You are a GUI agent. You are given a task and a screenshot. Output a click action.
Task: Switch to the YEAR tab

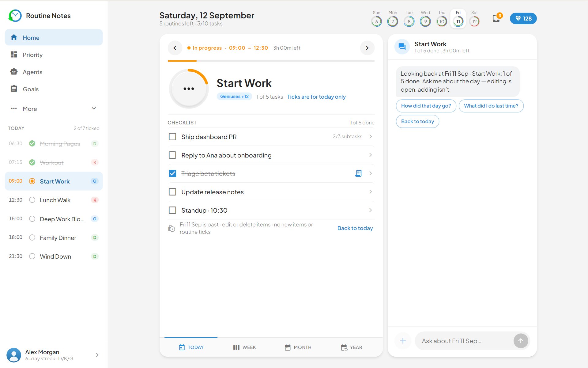[351, 347]
